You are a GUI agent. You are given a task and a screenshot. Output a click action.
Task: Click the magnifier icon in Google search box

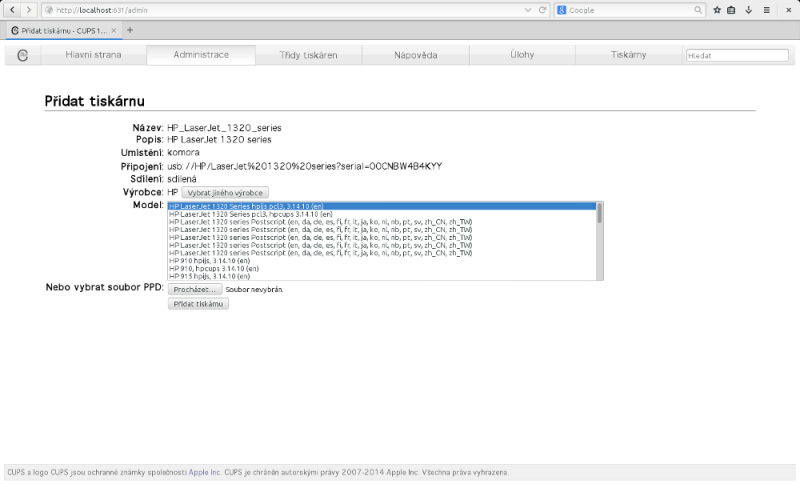click(x=698, y=9)
